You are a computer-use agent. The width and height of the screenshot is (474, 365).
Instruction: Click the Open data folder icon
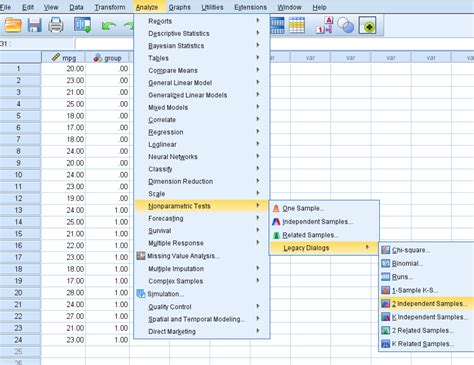13,25
